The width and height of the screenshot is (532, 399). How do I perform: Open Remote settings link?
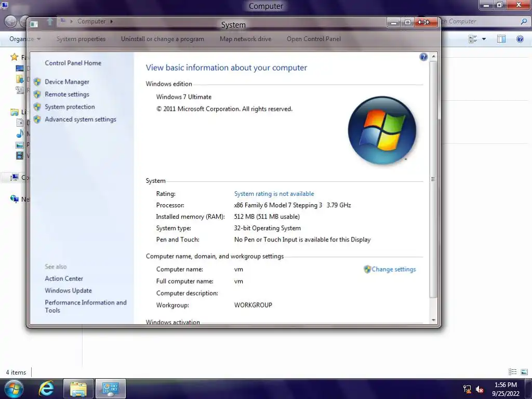point(67,95)
